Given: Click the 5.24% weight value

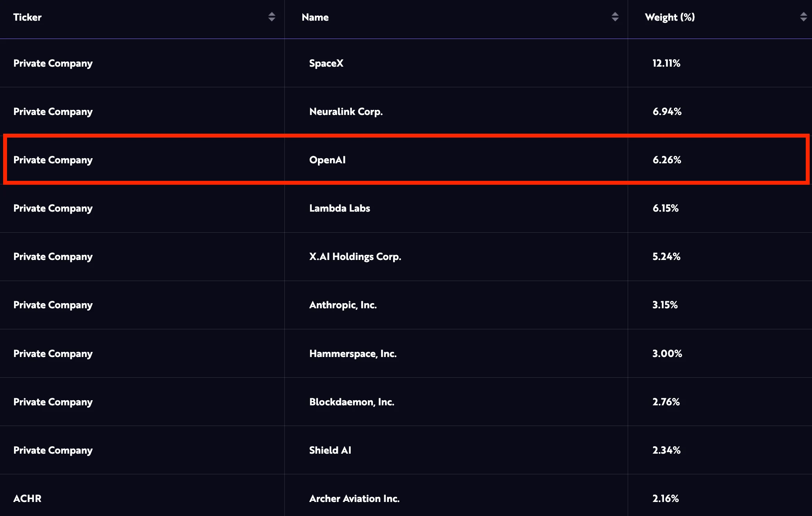Looking at the screenshot, I should (666, 256).
